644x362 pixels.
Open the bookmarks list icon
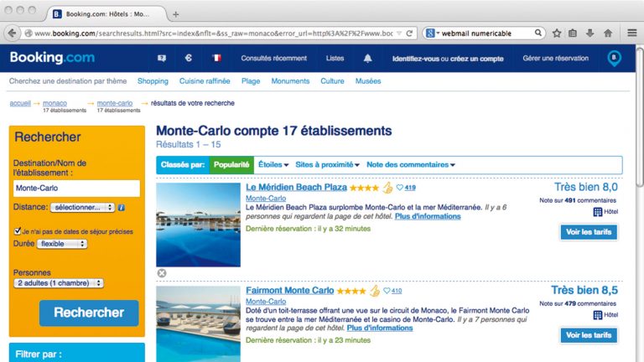point(573,34)
